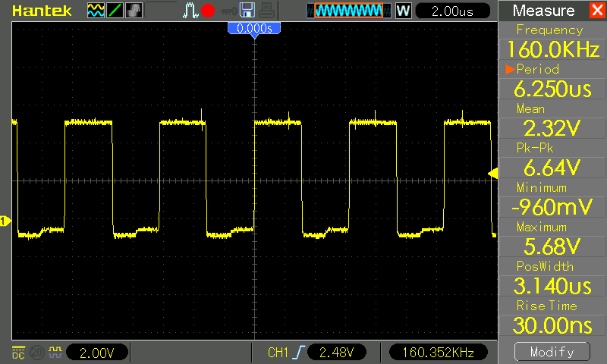Click the waveform memory overview bar

point(349,11)
